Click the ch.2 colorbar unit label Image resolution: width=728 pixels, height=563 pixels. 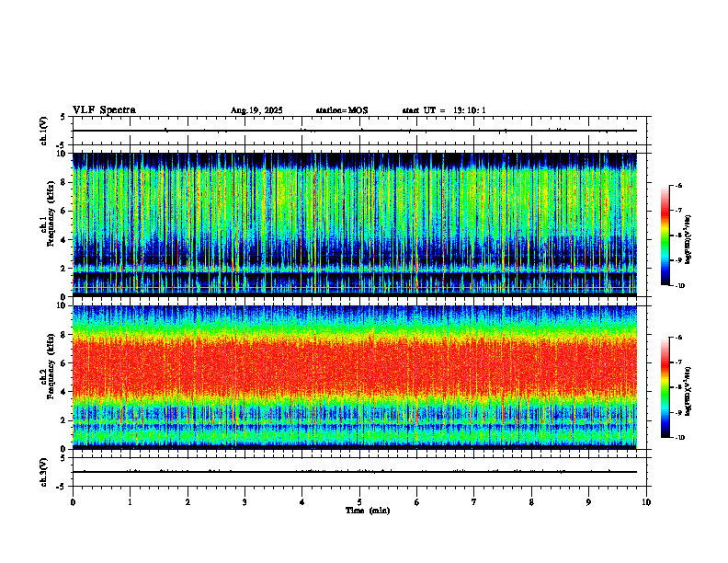[688, 391]
